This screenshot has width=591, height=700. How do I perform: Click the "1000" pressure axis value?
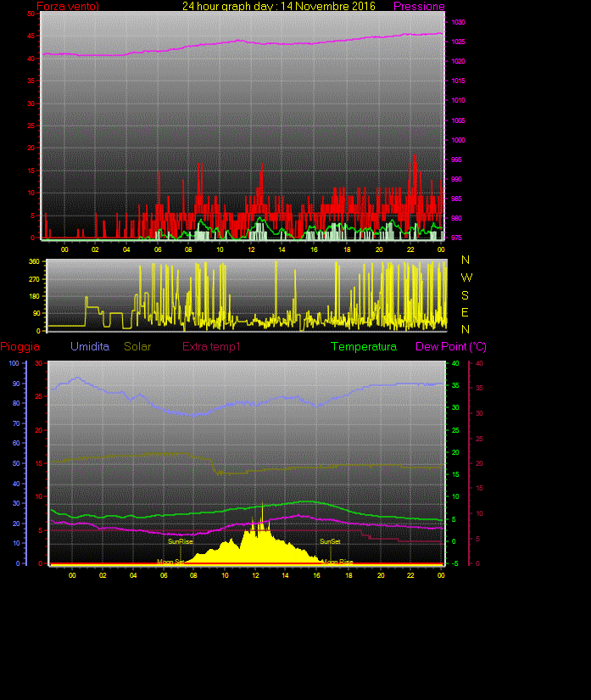pos(458,140)
